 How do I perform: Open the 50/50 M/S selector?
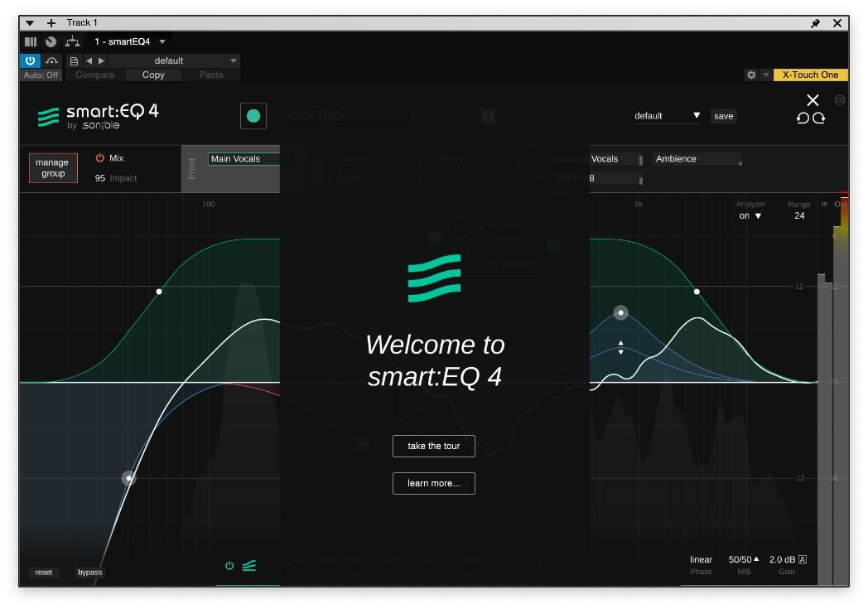(x=744, y=560)
